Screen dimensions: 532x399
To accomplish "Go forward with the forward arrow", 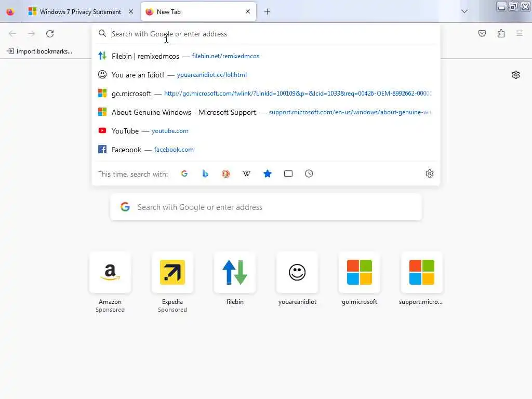I will [31, 34].
